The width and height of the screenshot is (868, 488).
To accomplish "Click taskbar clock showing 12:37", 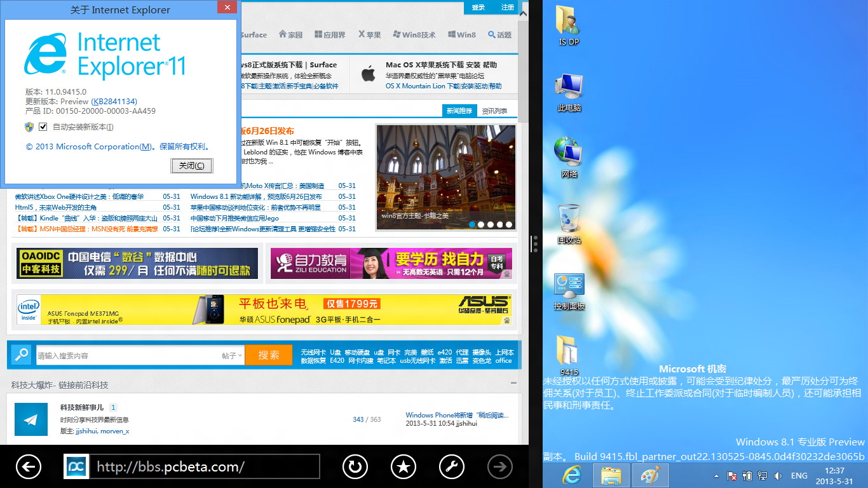I will pos(834,476).
